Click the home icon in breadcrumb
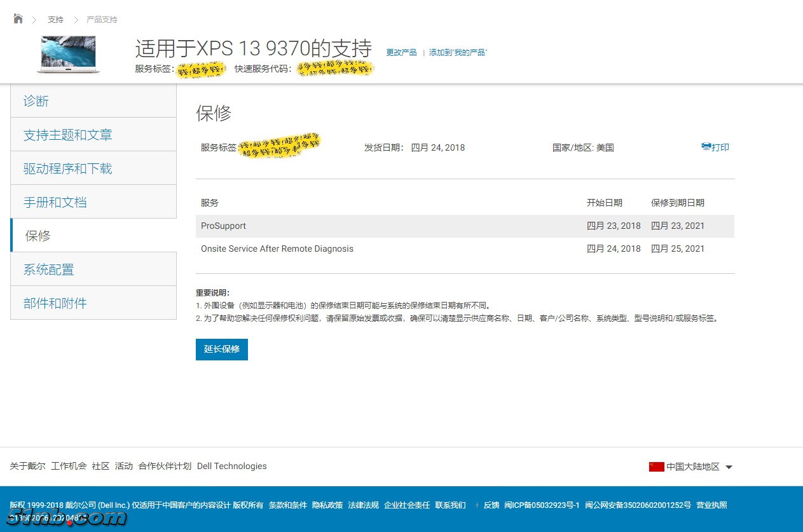This screenshot has height=532, width=803. [17, 18]
